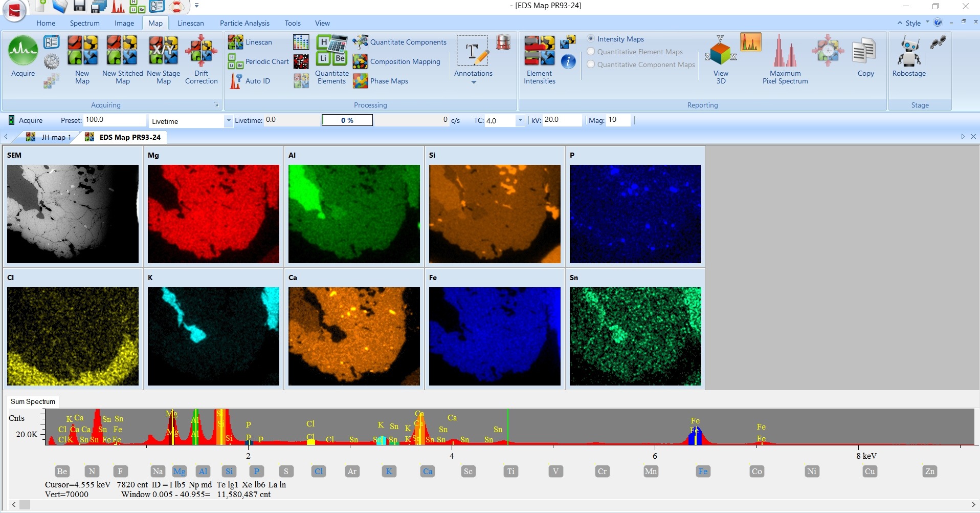Viewport: 980px width, 513px height.
Task: Select the Intensity Maps radio button
Action: pos(591,39)
